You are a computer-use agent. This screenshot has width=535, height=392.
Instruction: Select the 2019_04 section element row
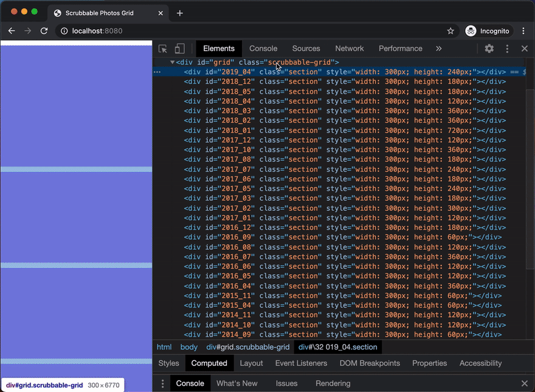(339, 72)
